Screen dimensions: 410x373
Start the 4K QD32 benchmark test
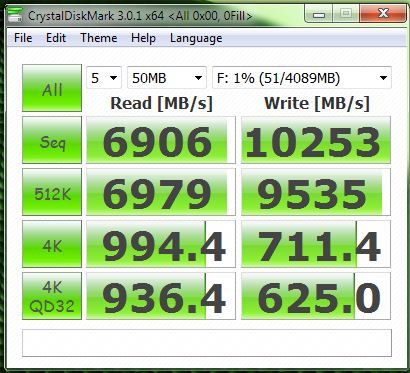coord(52,296)
